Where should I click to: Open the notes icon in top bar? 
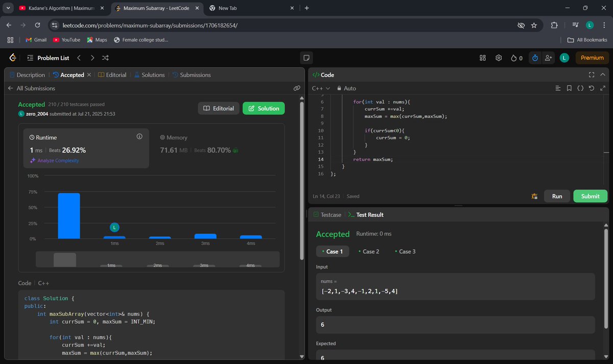click(306, 58)
